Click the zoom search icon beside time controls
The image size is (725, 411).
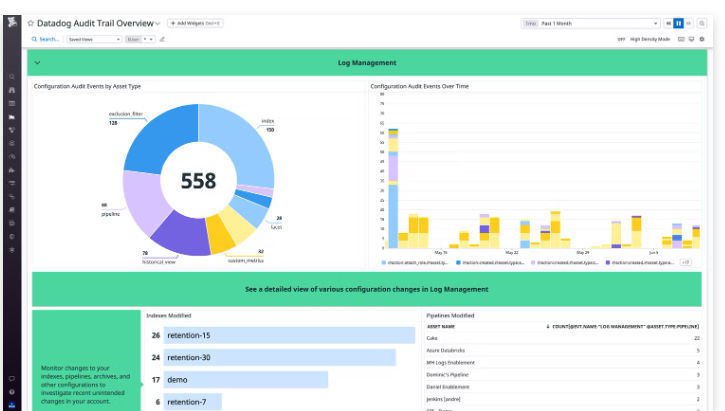[x=701, y=23]
